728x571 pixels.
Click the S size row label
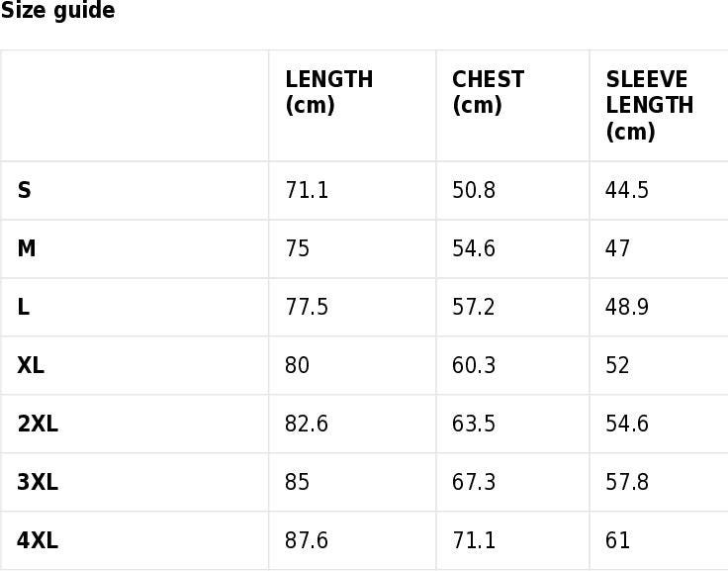coord(24,190)
